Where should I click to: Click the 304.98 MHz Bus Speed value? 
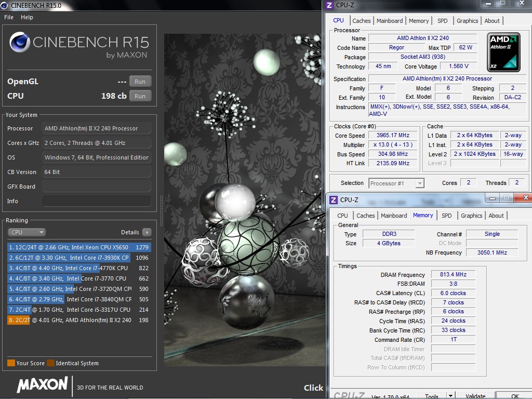point(393,154)
